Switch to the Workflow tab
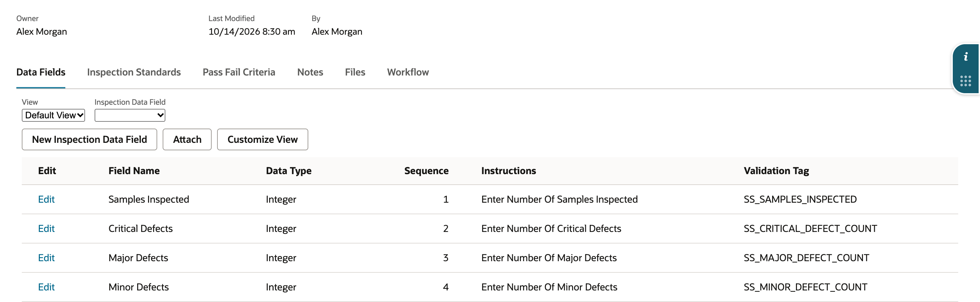The image size is (980, 302). [x=408, y=72]
